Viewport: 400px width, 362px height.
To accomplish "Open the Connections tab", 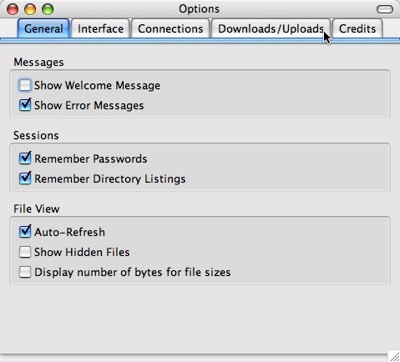I will tap(170, 29).
